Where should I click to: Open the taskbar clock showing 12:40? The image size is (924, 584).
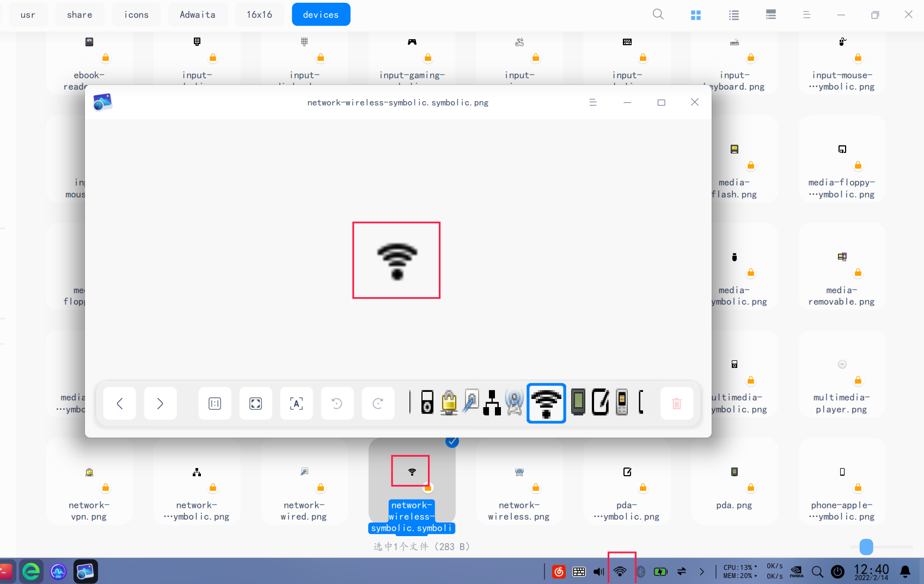pos(871,571)
